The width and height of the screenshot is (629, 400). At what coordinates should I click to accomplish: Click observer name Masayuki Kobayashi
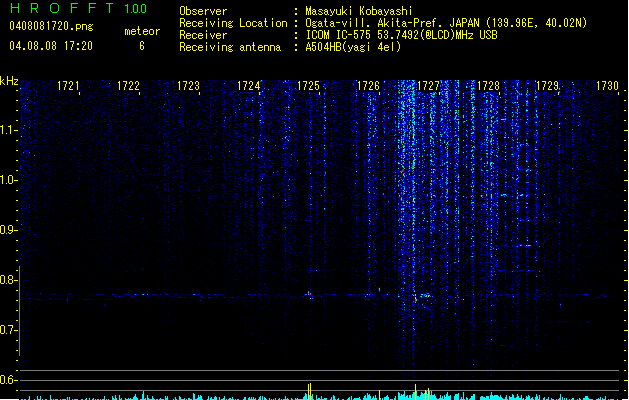(x=359, y=11)
